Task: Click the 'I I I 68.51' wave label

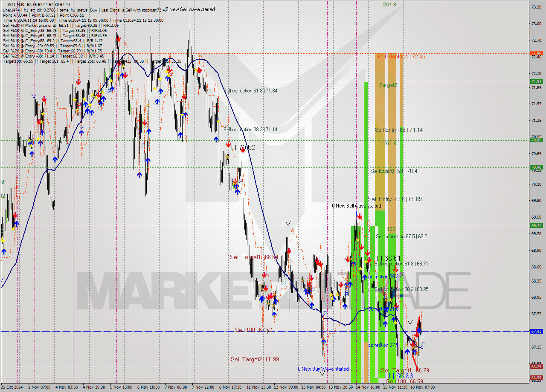Action: click(387, 258)
